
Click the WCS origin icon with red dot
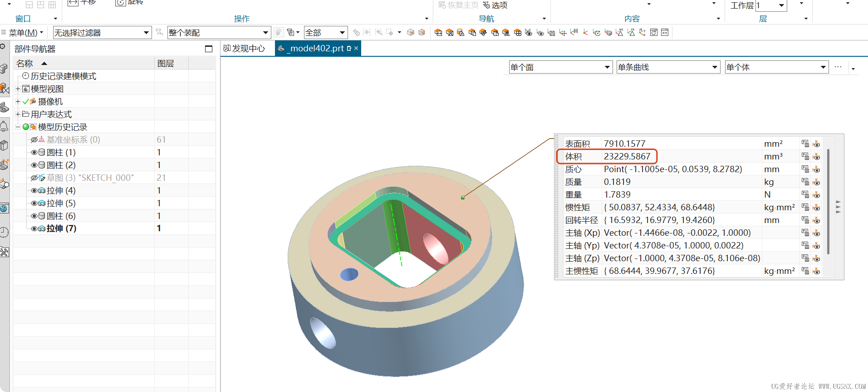point(585,33)
